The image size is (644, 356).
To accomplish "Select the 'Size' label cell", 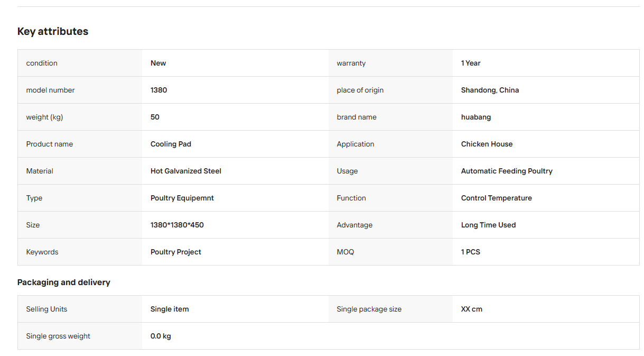I will tap(80, 225).
